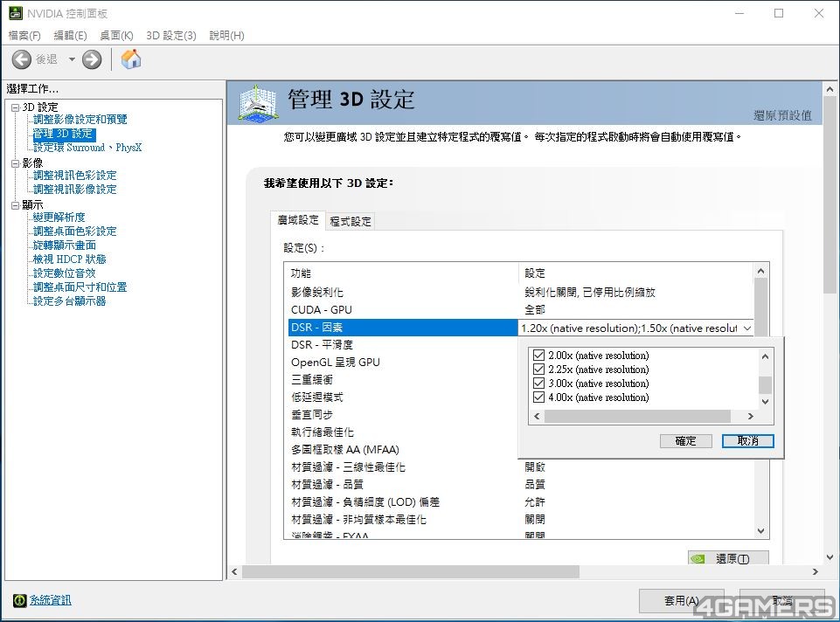Open the 編輯(E) menu
The width and height of the screenshot is (840, 622).
(x=70, y=35)
